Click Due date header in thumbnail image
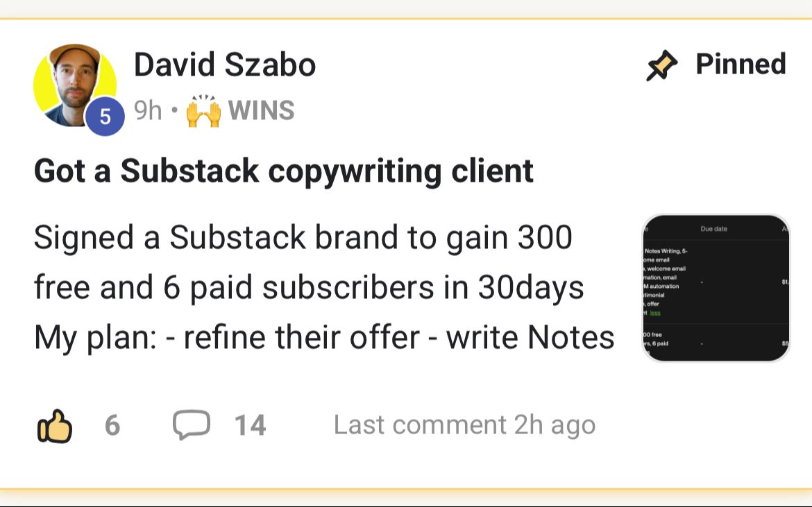The image size is (812, 507). (714, 229)
